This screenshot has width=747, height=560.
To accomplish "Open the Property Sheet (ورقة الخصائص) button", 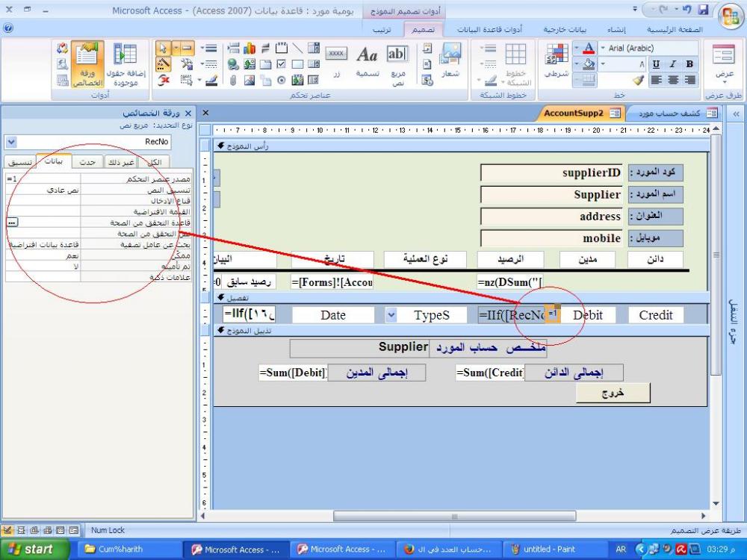I will click(87, 65).
